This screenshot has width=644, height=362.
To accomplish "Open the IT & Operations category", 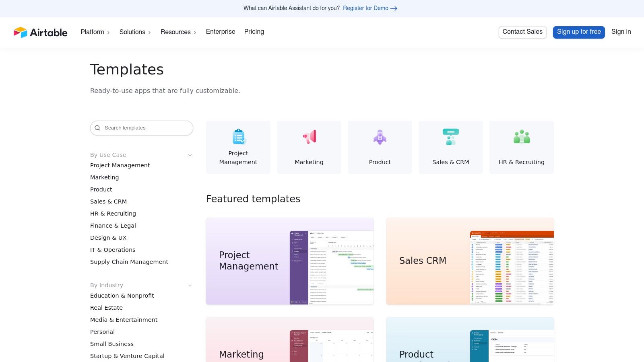I will (x=113, y=250).
